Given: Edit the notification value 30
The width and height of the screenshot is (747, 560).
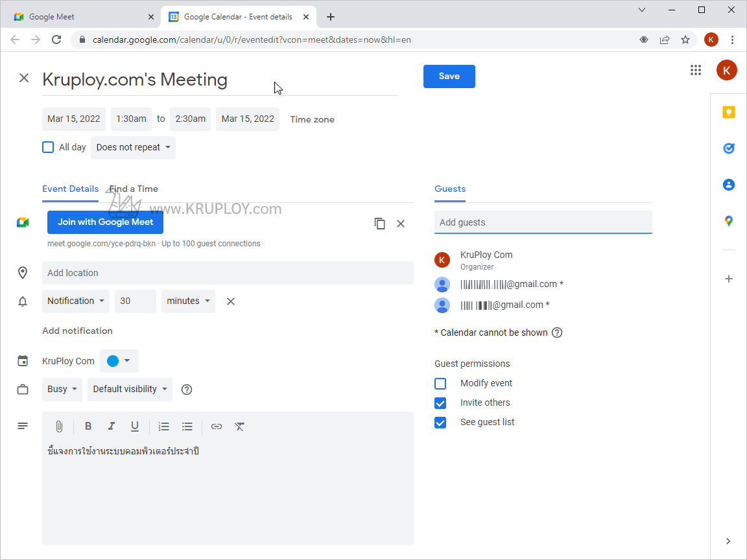Looking at the screenshot, I should tap(136, 301).
